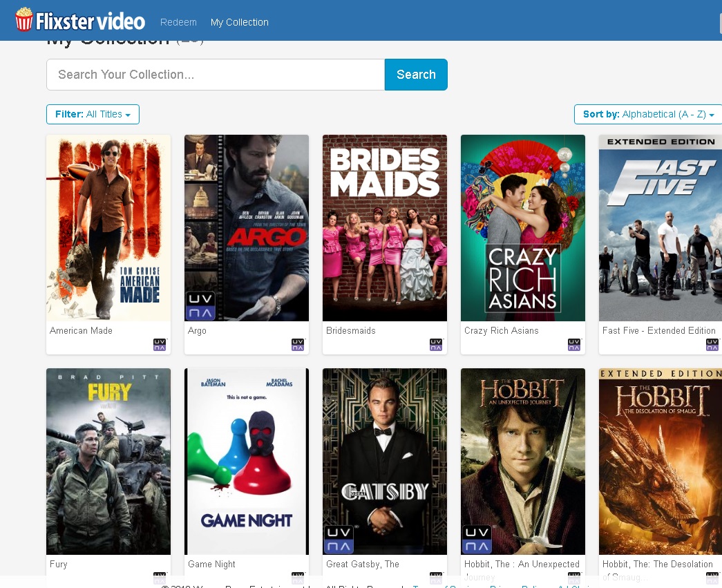Open the Redeem page
This screenshot has height=588, width=722.
tap(178, 22)
